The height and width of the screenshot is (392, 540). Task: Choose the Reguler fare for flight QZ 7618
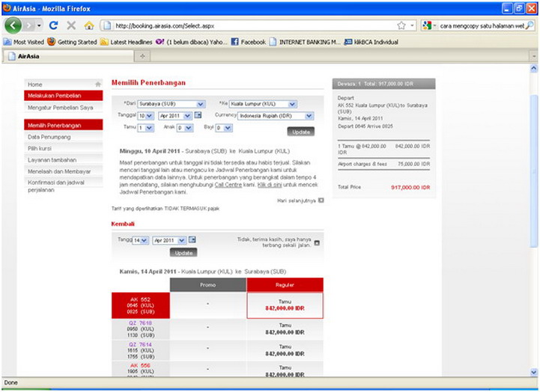pyautogui.click(x=284, y=329)
